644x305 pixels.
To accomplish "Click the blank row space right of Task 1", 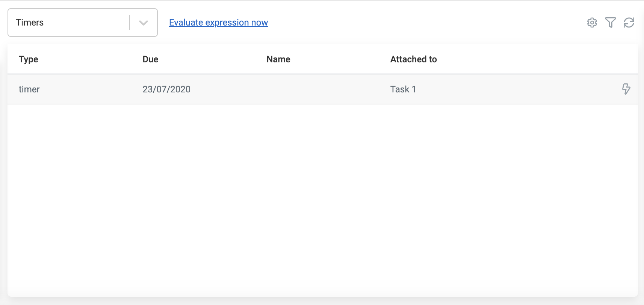I will (x=519, y=89).
